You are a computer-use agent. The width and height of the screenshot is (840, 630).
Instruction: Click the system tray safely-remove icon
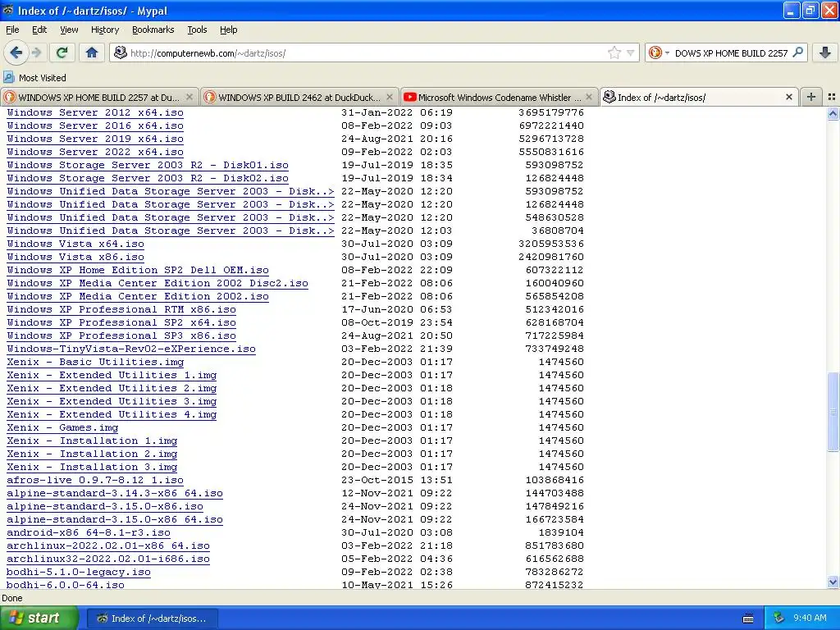tap(779, 619)
